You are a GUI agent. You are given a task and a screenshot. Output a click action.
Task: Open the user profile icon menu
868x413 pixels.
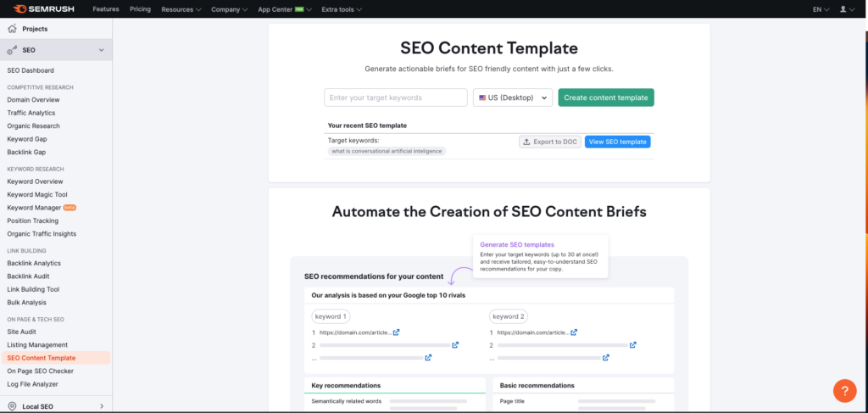[x=843, y=9]
